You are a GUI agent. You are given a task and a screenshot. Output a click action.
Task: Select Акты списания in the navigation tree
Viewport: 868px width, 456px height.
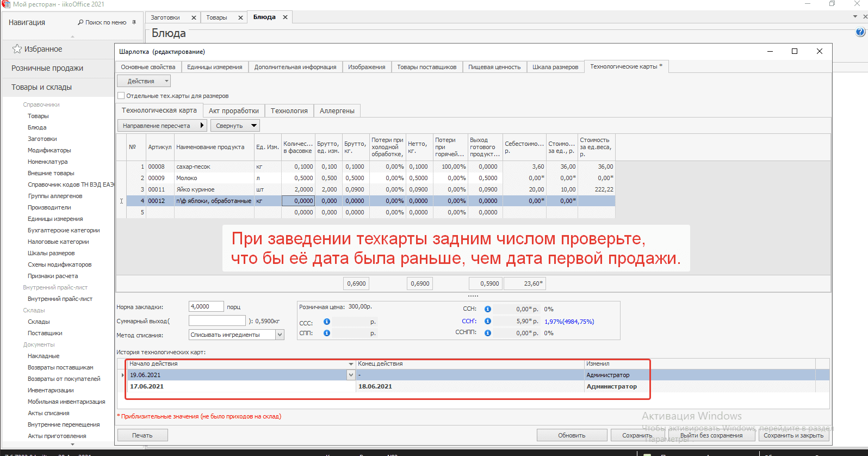48,413
